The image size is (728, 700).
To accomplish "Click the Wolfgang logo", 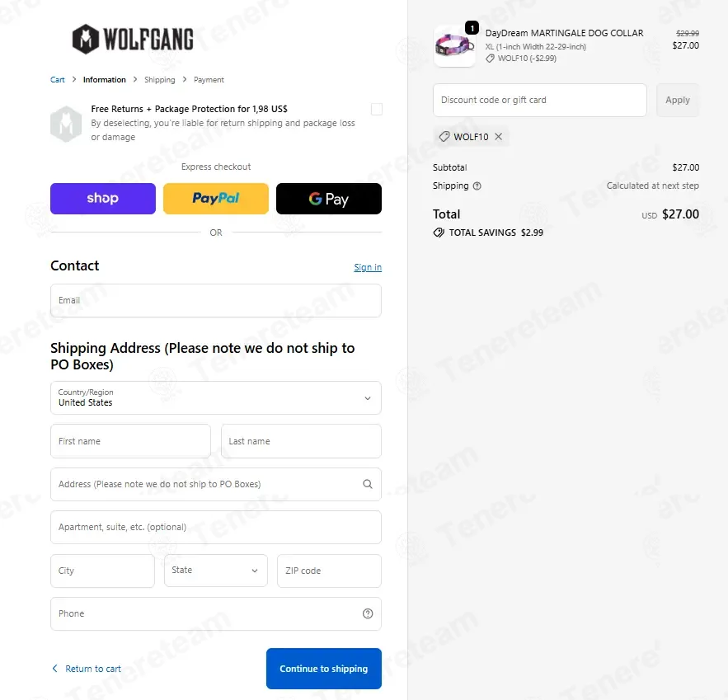I will point(133,39).
